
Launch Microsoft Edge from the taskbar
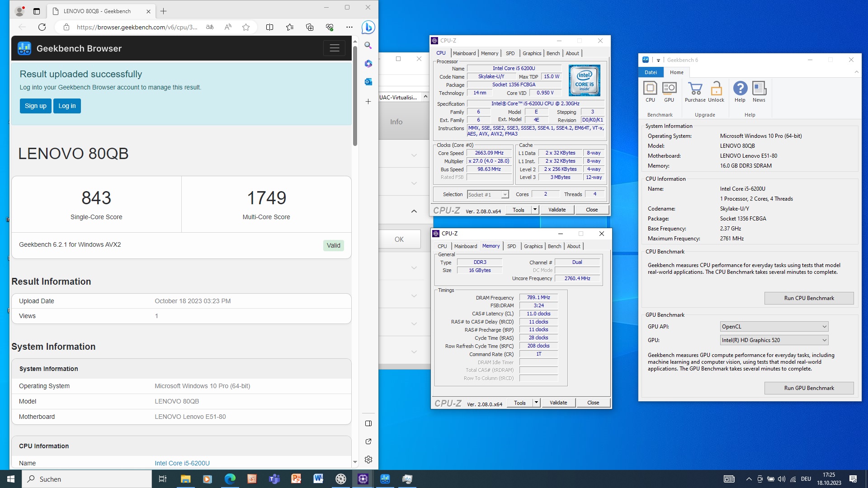[x=230, y=479]
